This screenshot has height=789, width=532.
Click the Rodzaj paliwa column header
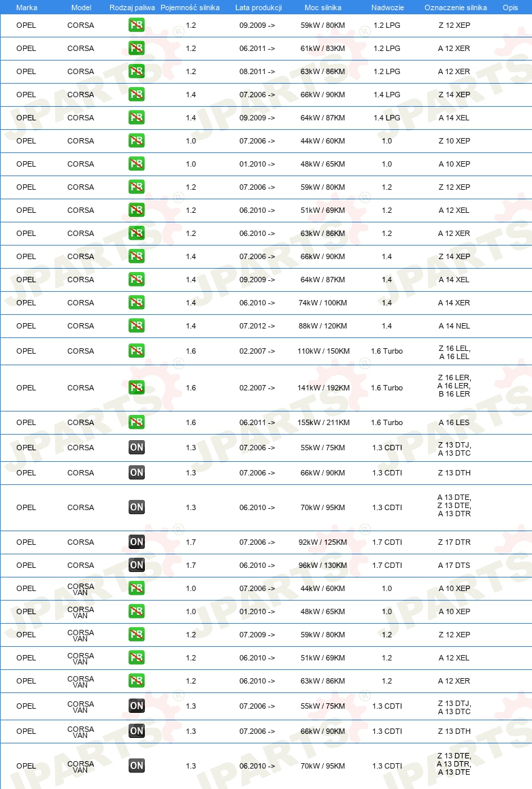132,7
